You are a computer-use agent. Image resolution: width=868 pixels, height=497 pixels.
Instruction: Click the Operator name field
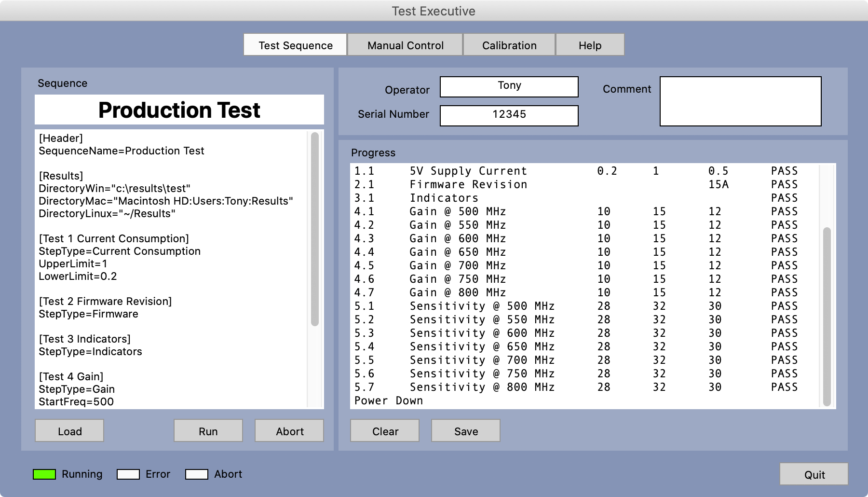[509, 87]
